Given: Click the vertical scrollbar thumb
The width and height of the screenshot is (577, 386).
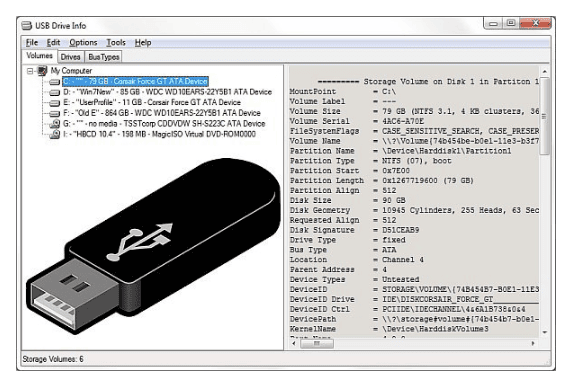Looking at the screenshot, I should 545,116.
